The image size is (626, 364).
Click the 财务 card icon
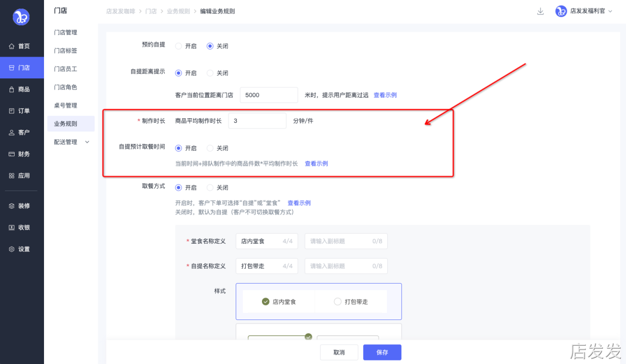pos(12,154)
